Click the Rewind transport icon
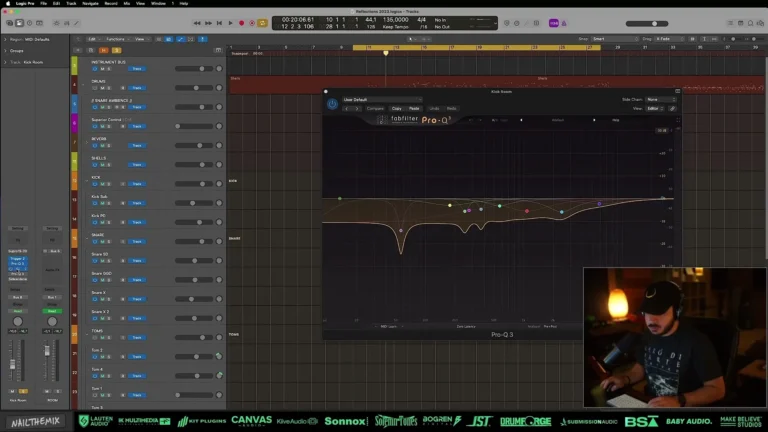The image size is (768, 432). (199, 22)
